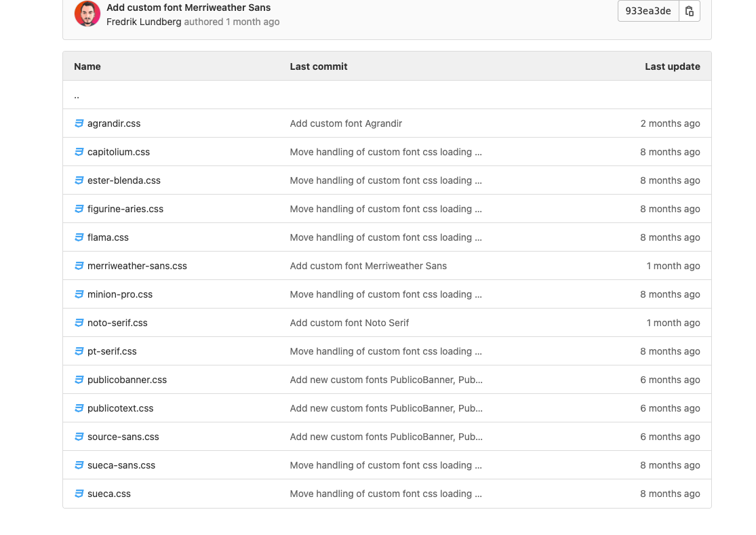Screen dimensions: 756x535
Task: Click 1 month ago in noto-serif.css row
Action: click(673, 323)
